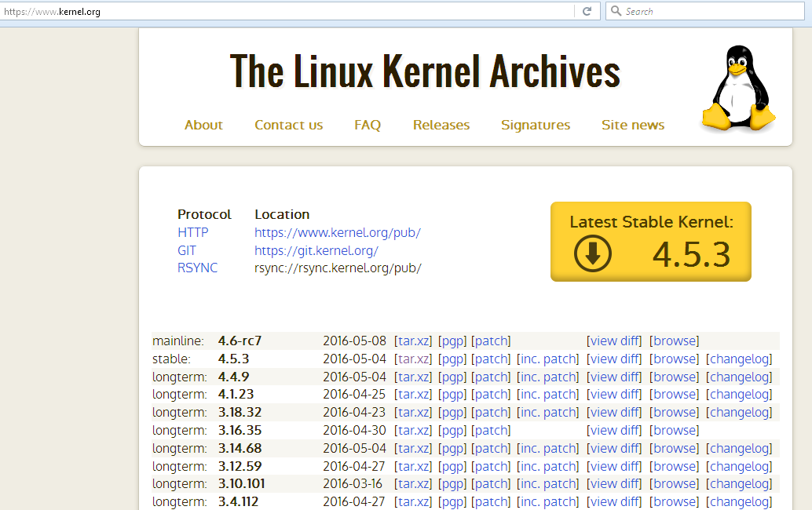
Task: Select date 2016-03-16 in 3.10.101 row
Action: click(x=353, y=484)
